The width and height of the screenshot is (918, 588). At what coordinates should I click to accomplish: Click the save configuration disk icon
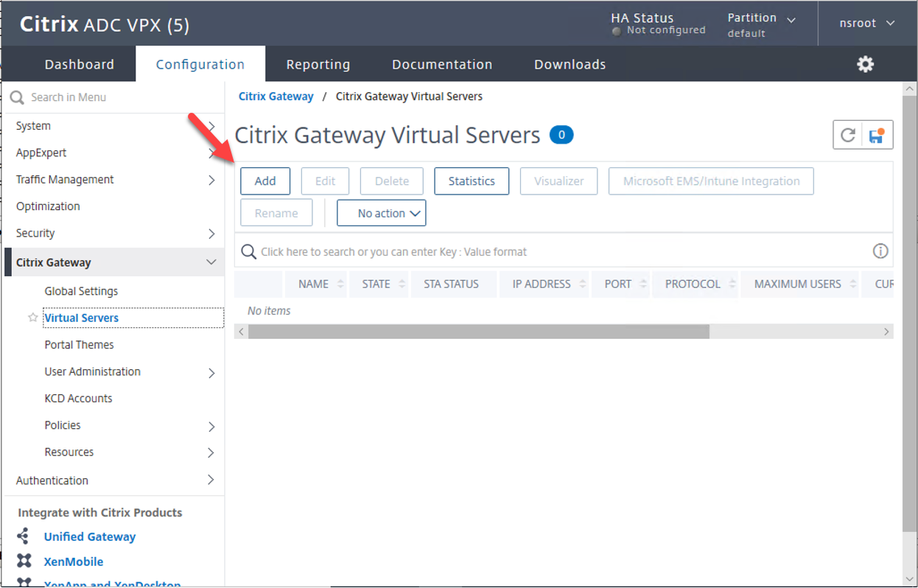877,135
